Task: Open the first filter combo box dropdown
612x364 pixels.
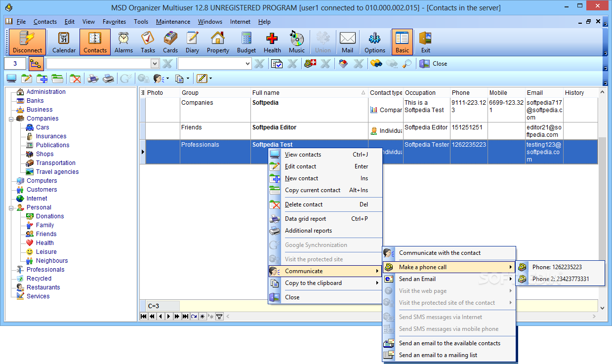Action: point(155,64)
